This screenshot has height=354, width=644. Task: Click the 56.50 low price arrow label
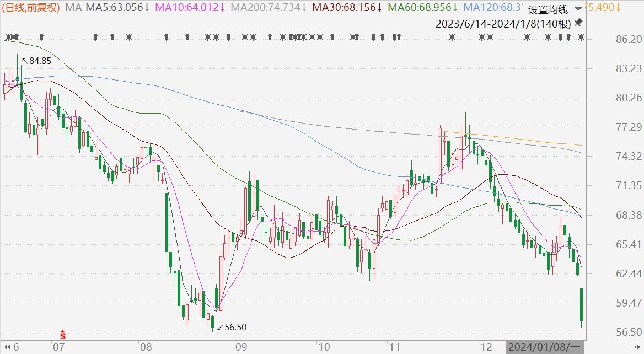[232, 327]
